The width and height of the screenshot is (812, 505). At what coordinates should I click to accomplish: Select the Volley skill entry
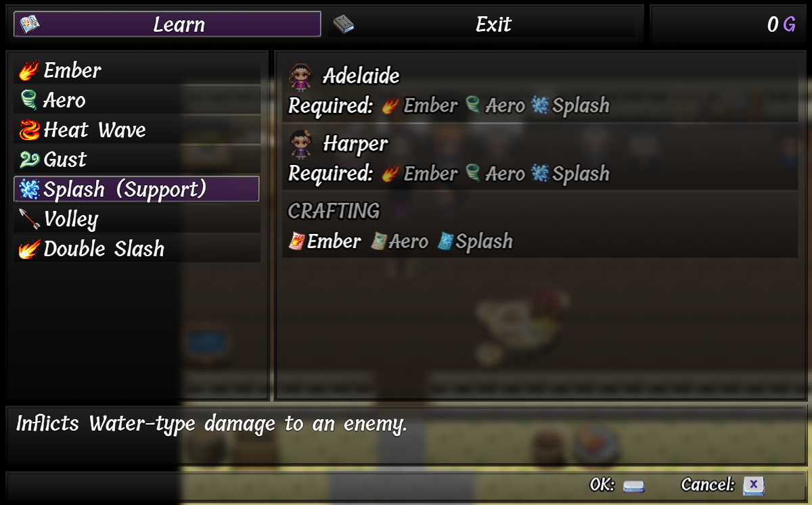pos(137,219)
